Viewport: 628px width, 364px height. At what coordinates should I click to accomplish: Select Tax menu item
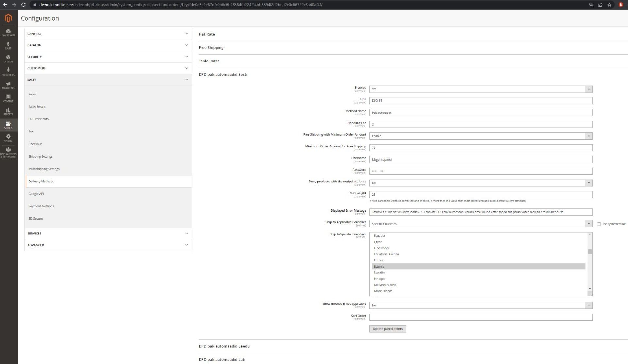tap(31, 131)
